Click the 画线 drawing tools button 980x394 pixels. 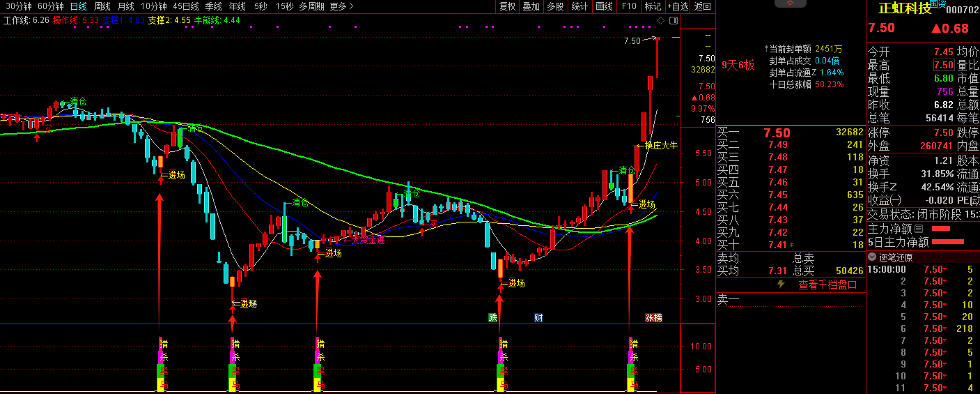click(x=605, y=6)
